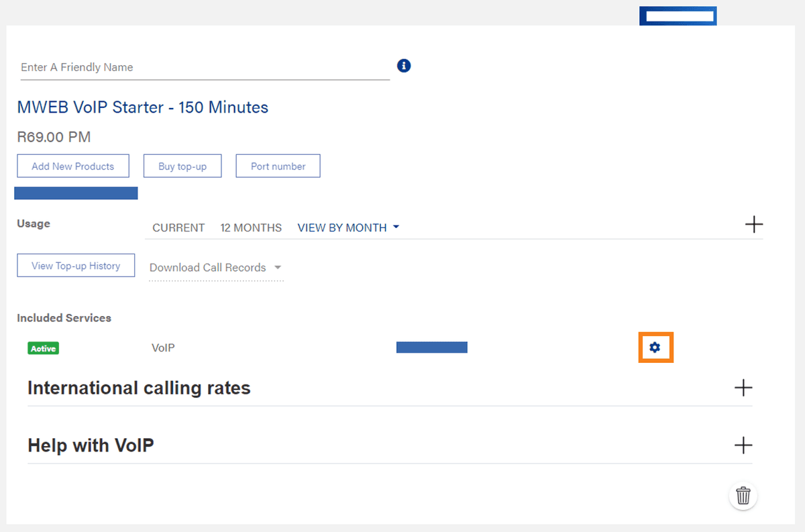Click the MWEB VoIP Starter - 150 Minutes title
805x532 pixels.
click(x=143, y=107)
